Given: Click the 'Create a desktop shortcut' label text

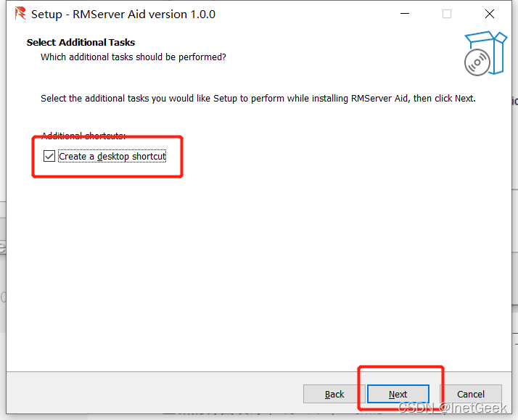Looking at the screenshot, I should pyautogui.click(x=112, y=156).
